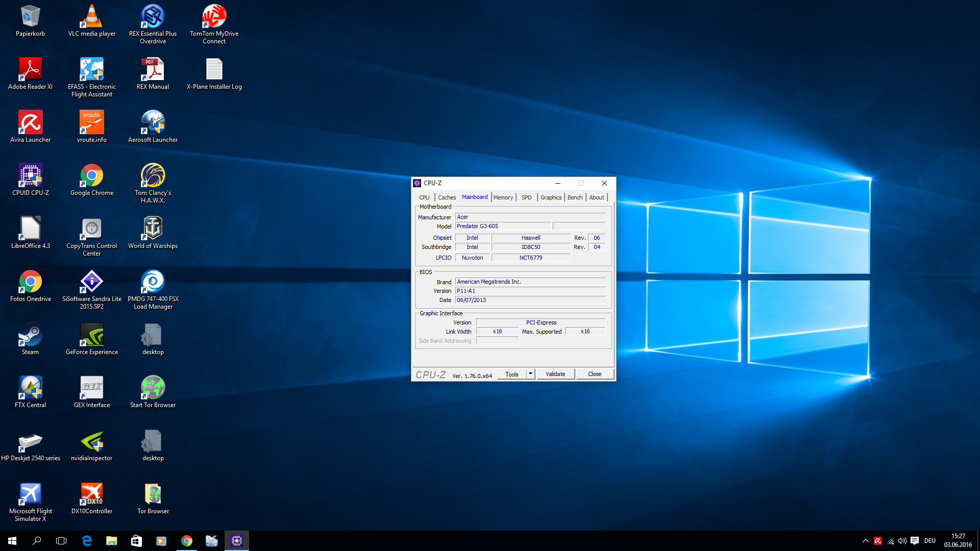
Task: Select the Bench tab
Action: [575, 197]
